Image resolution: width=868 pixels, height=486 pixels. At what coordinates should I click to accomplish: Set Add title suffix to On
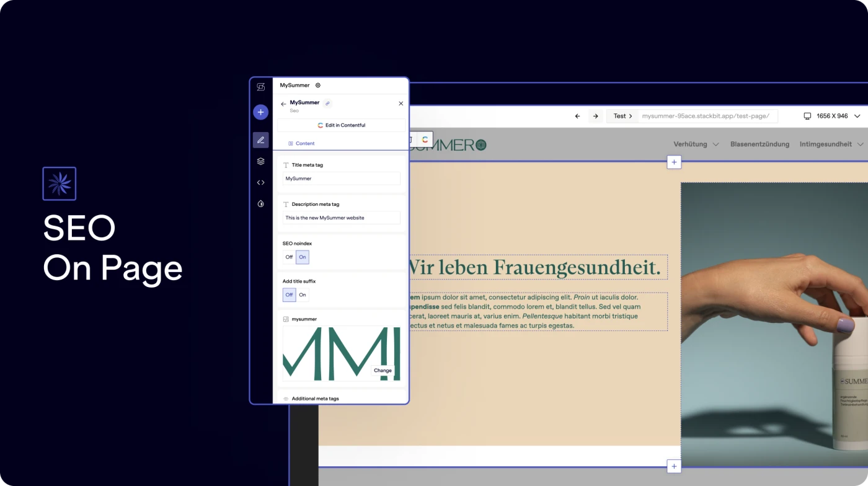(x=303, y=295)
